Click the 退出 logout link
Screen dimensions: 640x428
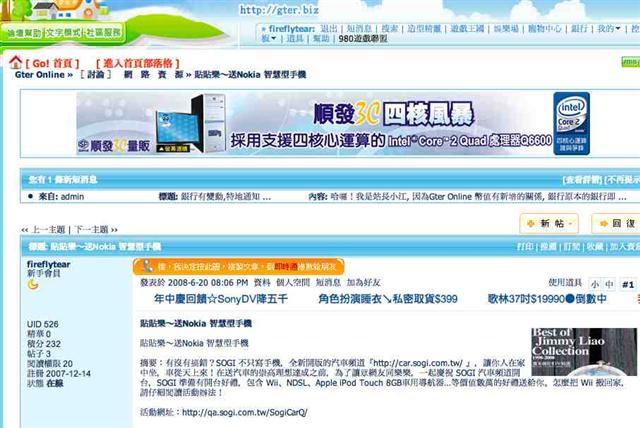pyautogui.click(x=329, y=29)
